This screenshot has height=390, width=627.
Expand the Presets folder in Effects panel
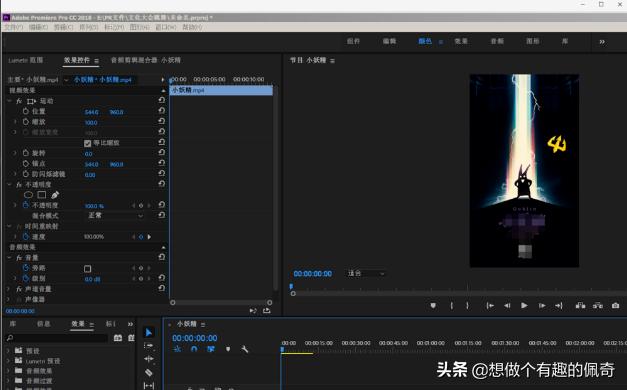point(8,350)
